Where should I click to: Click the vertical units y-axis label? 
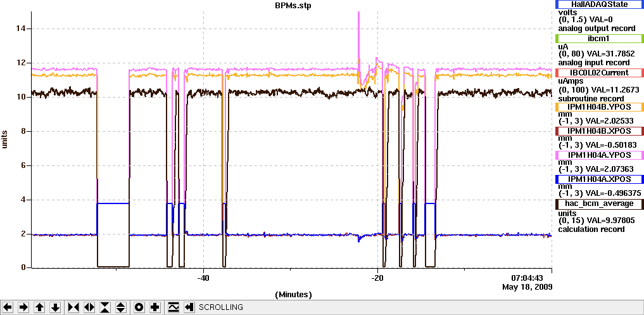click(x=5, y=139)
